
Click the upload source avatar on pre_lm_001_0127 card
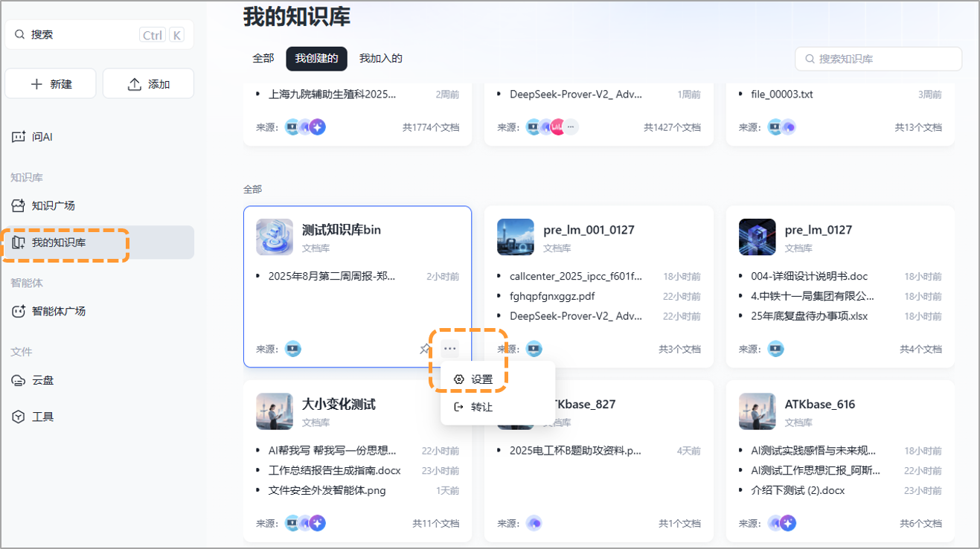coord(534,348)
